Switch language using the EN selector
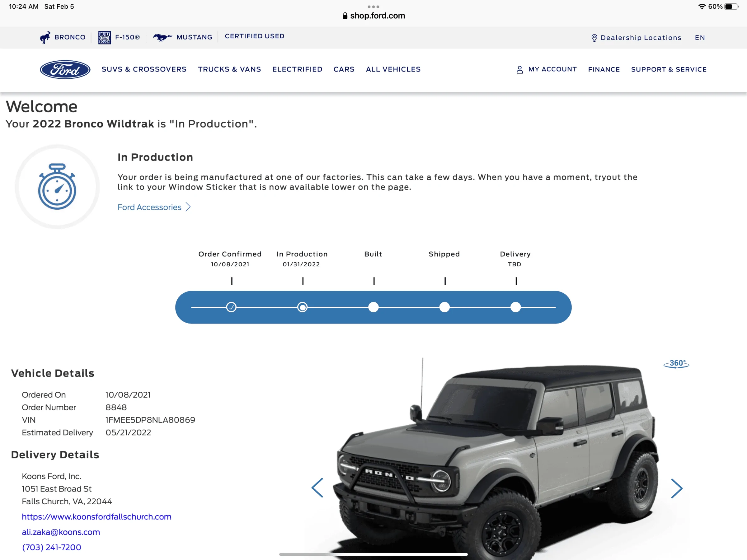Screen dimensions: 747x560 [x=700, y=38]
